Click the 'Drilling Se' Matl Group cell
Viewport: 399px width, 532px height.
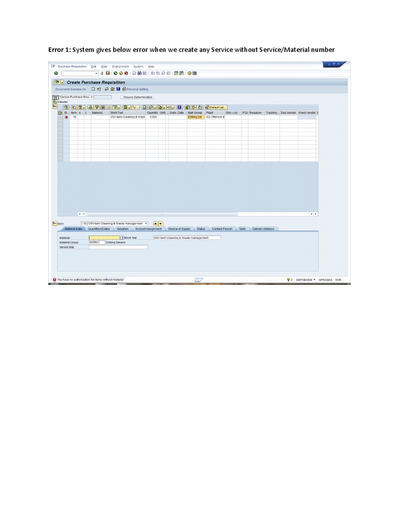[196, 117]
